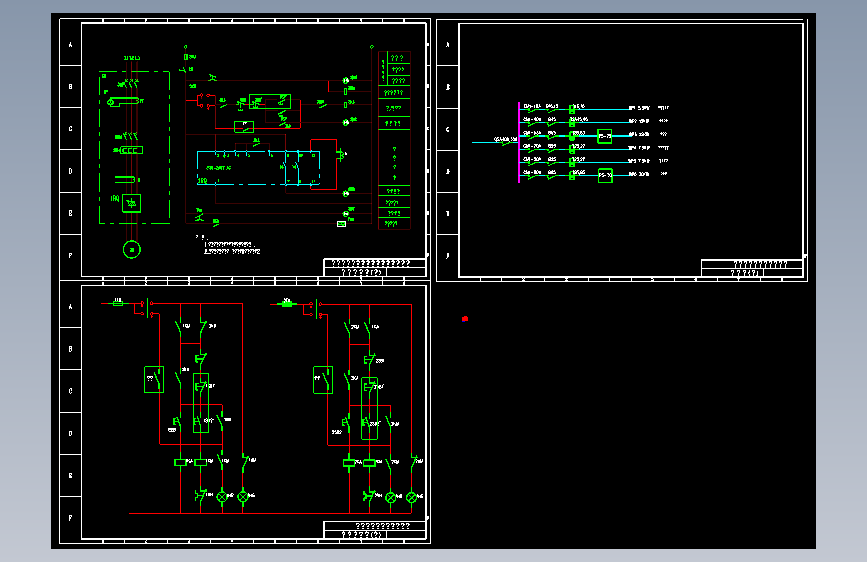This screenshot has width=867, height=562.
Task: Select the upper green square box on feeder lines
Action: coord(605,136)
